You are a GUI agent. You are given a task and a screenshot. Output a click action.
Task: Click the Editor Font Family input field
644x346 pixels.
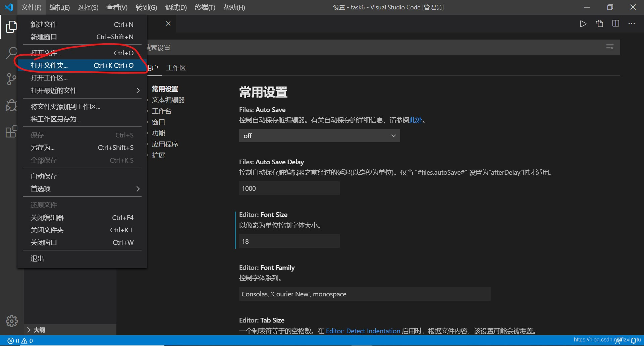[x=365, y=294]
